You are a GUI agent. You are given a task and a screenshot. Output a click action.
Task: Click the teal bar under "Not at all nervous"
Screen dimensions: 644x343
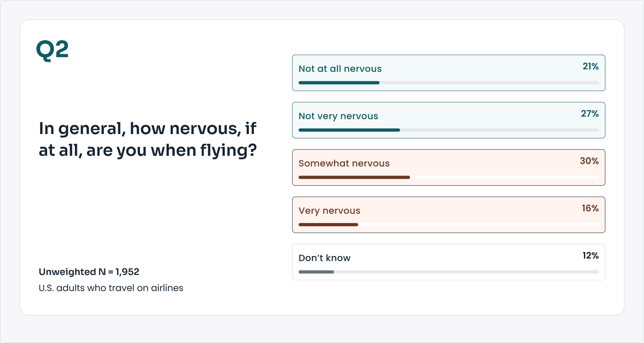coord(339,83)
